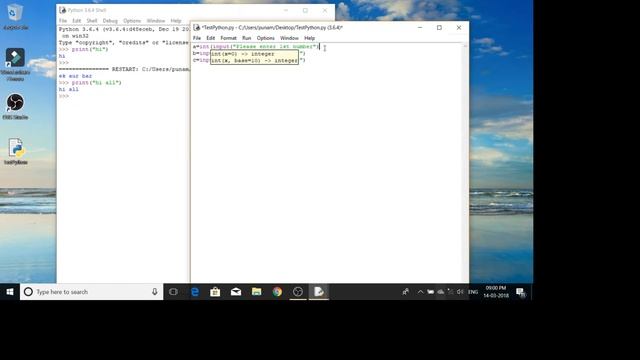This screenshot has height=360, width=640.
Task: Open the Action Center notifications icon
Action: coord(521,292)
